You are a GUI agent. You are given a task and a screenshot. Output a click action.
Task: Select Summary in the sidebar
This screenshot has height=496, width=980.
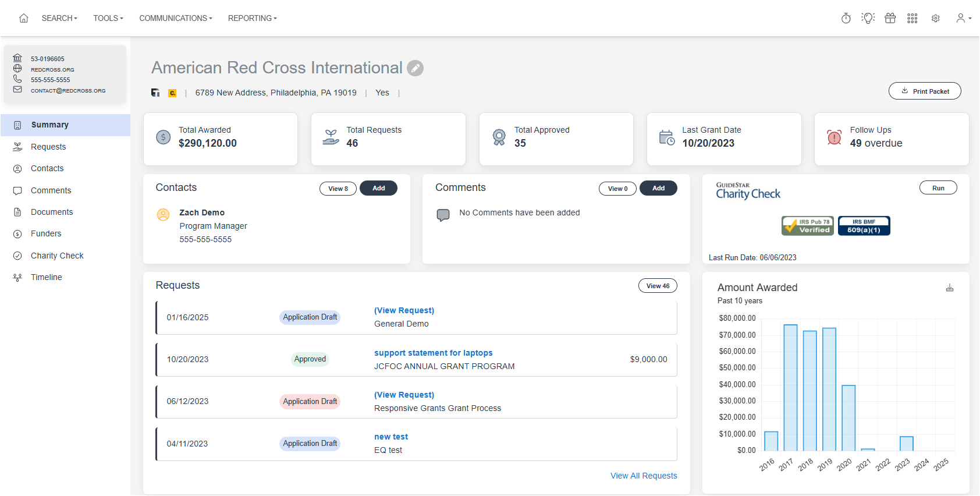66,125
